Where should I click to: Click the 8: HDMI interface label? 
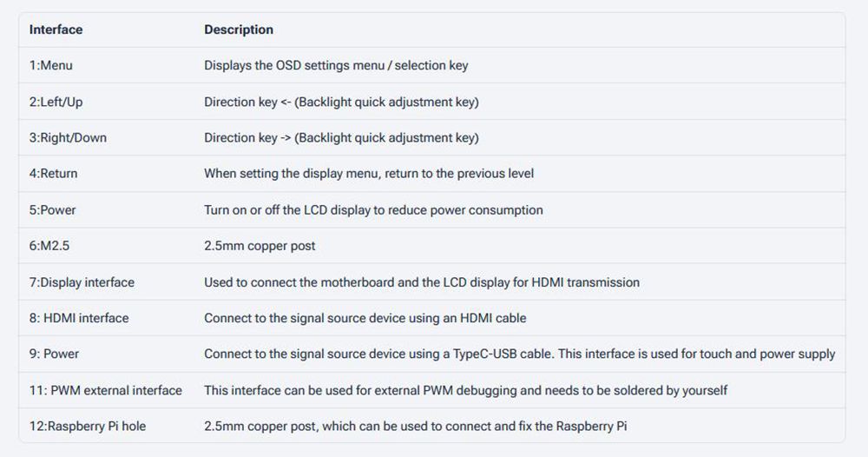tap(79, 318)
